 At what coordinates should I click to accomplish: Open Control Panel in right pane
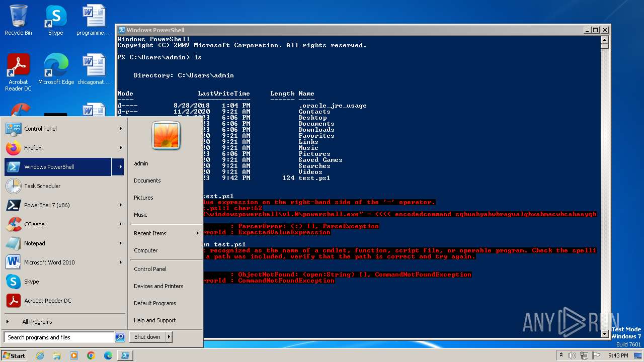[x=166, y=269]
